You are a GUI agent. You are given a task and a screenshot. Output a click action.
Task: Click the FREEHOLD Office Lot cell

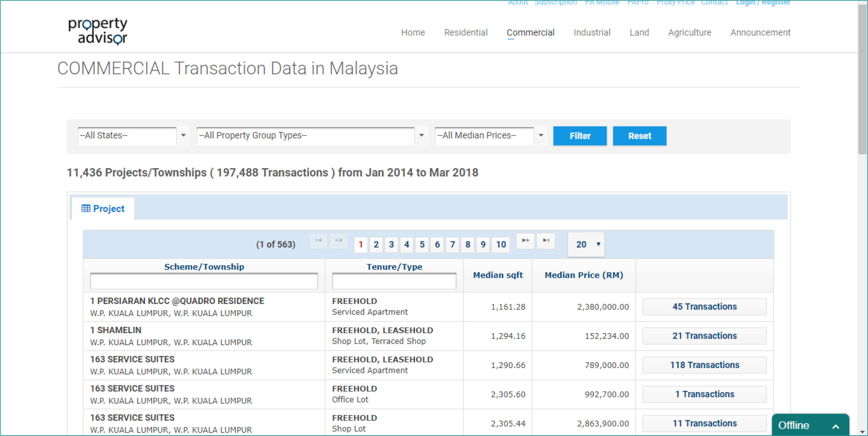(394, 394)
